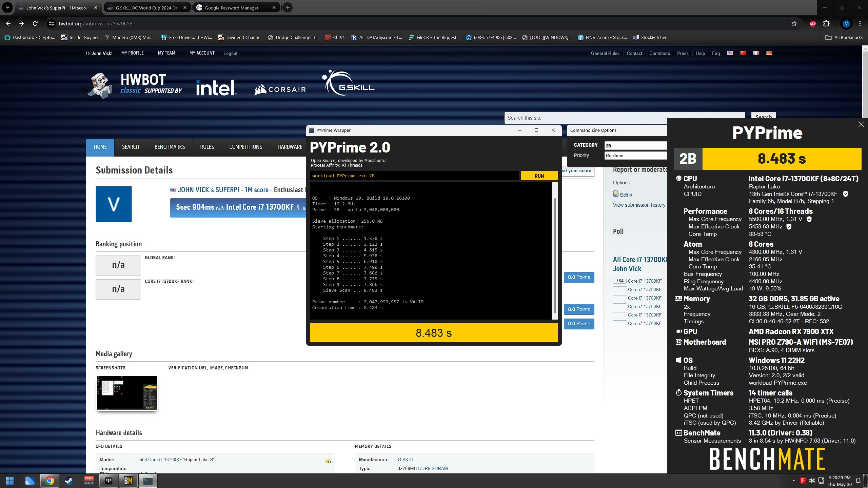Open the volume tray icon
Screen dimensions: 868x488
pyautogui.click(x=812, y=481)
